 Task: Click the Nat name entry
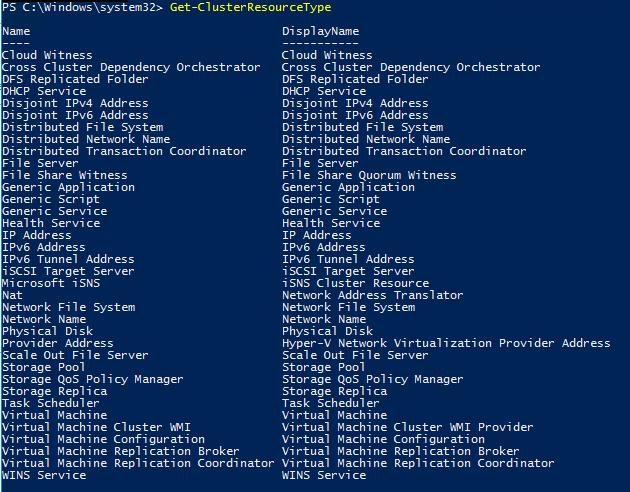12,295
